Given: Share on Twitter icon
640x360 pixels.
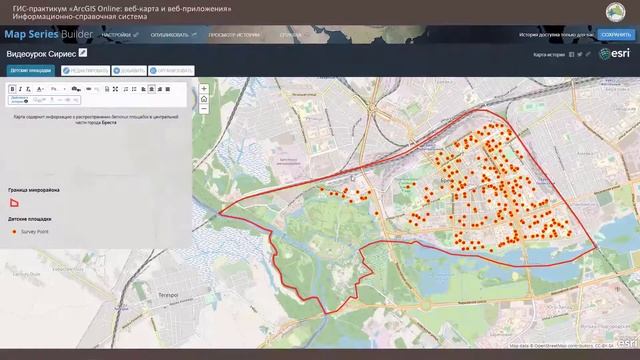Looking at the screenshot, I should point(580,54).
